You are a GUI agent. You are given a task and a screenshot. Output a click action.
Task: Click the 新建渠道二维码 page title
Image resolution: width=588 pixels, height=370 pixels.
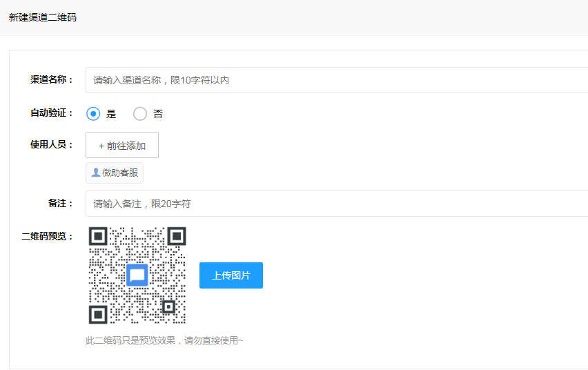click(43, 18)
